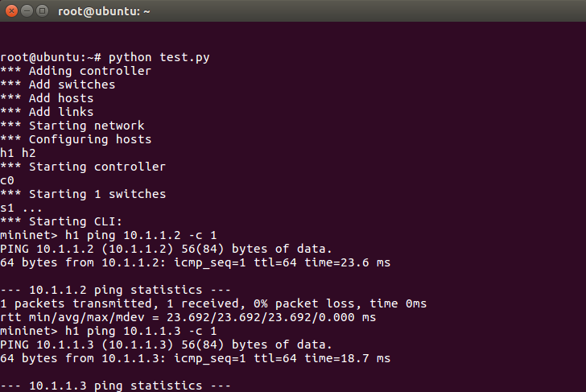Click the 'Starting 1 switches' line
Image resolution: width=586 pixels, height=392 pixels.
83,194
